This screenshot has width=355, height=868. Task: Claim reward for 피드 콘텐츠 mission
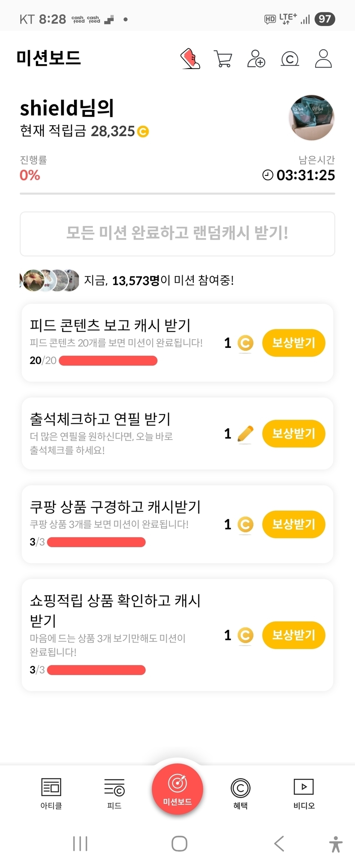(293, 343)
